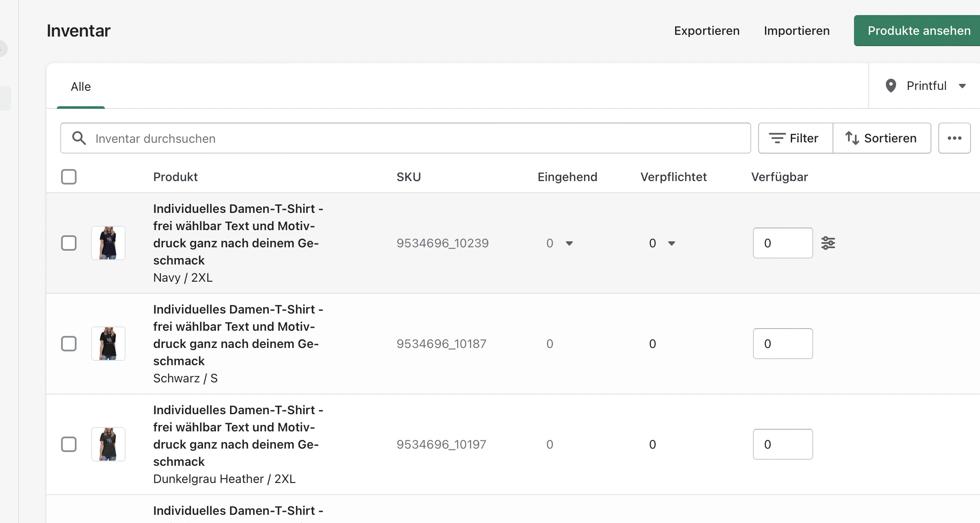Open Dunkelgrau Heather / 2XL shirt thumbnail
The width and height of the screenshot is (980, 523).
point(108,444)
